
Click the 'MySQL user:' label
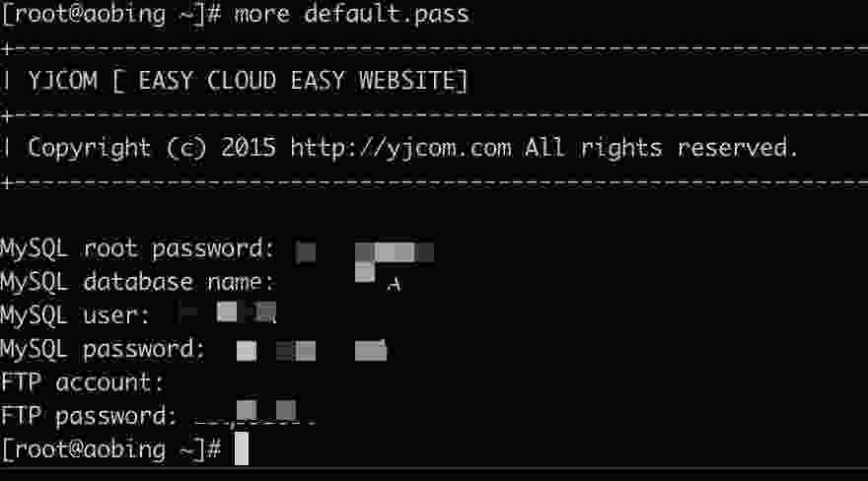point(75,315)
